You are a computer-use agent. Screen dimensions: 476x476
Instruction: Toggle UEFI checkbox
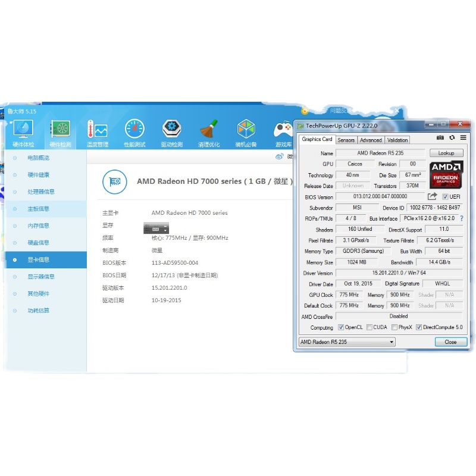(445, 197)
